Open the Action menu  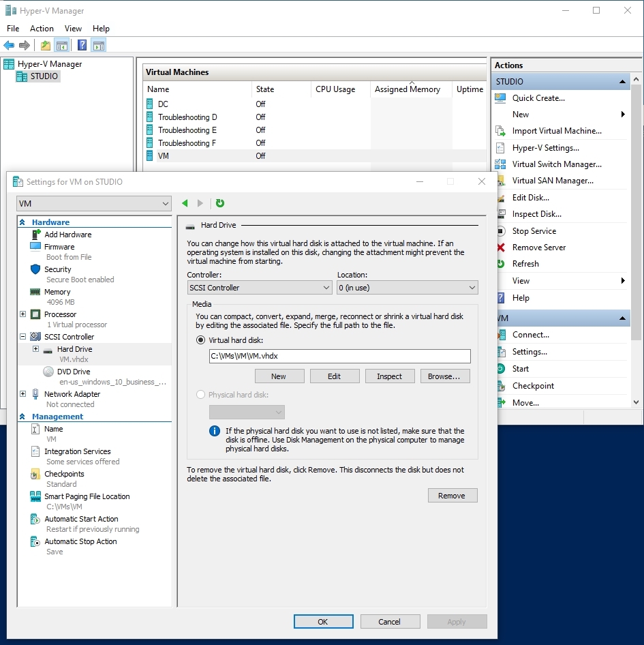(x=42, y=29)
